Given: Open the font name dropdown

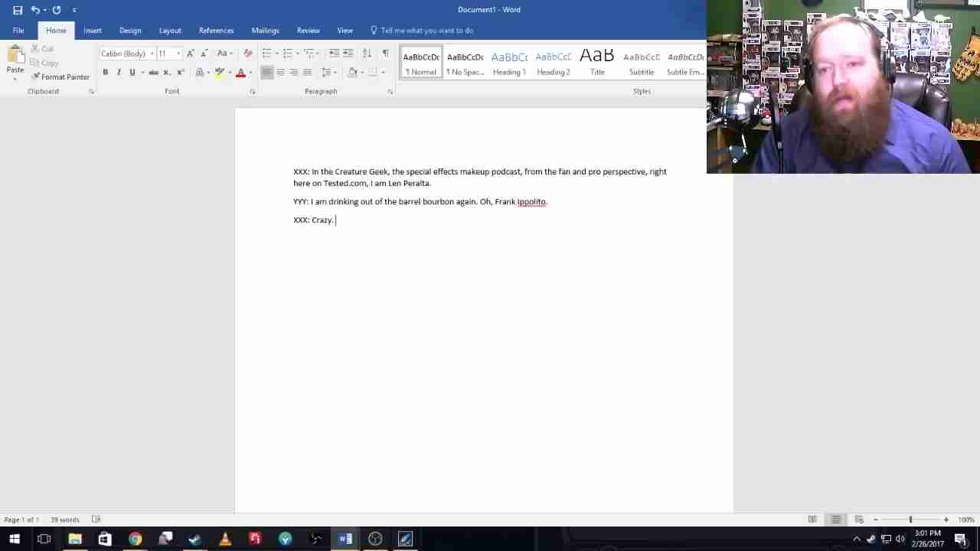Looking at the screenshot, I should [x=152, y=54].
